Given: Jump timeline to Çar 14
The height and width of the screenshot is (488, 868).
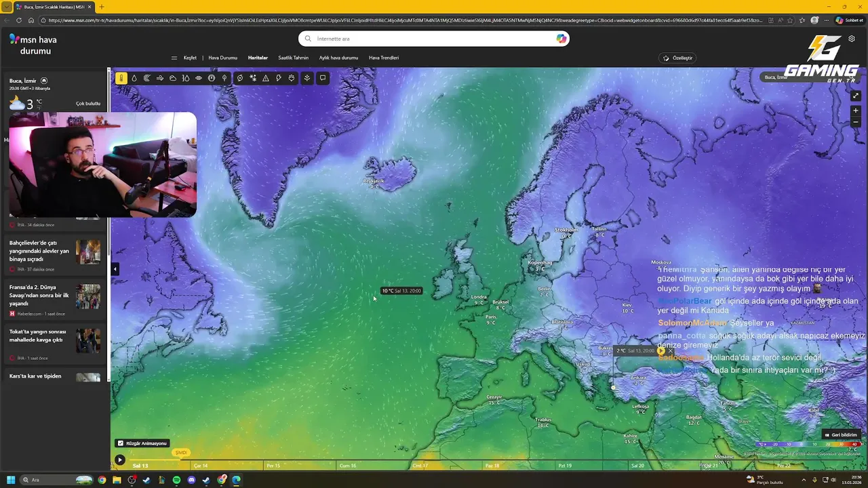Looking at the screenshot, I should 201,466.
